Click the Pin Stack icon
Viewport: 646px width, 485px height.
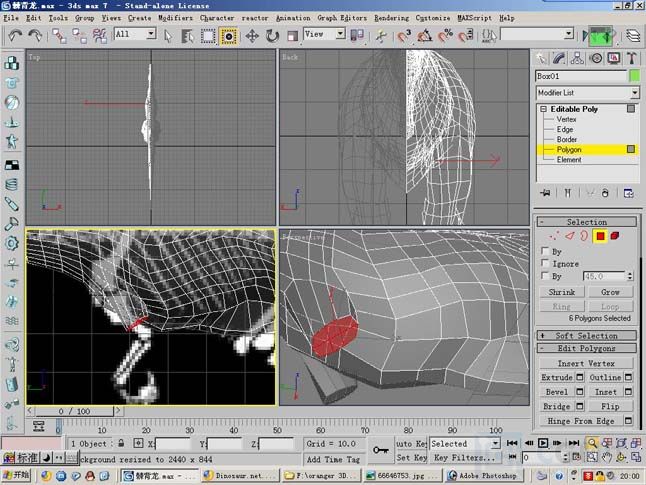545,193
